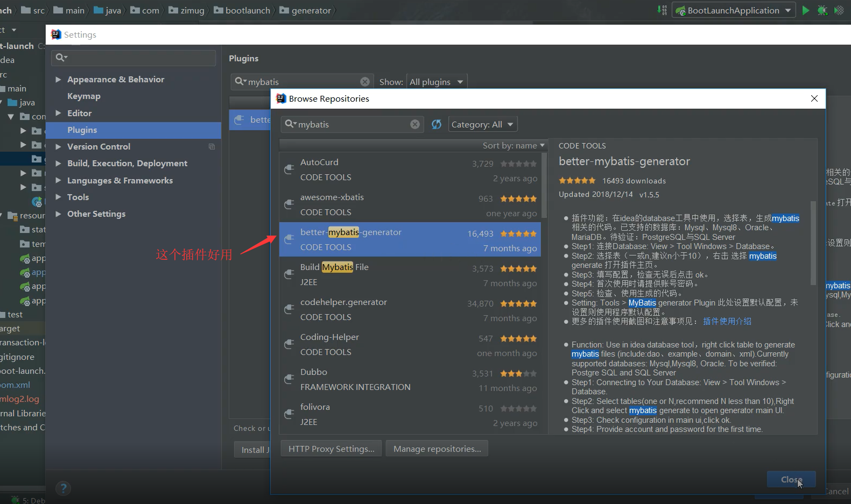Click the src breadcrumb folder
The height and width of the screenshot is (504, 851).
click(x=33, y=10)
